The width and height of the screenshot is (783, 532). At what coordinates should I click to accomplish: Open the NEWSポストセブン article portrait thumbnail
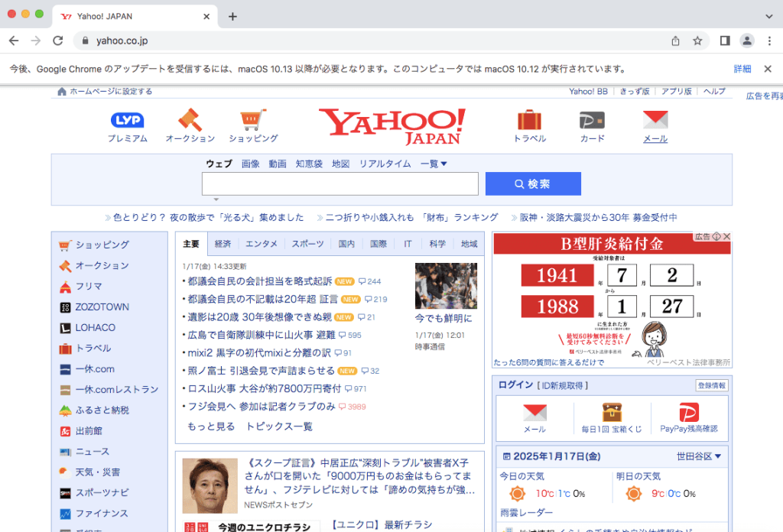(210, 486)
